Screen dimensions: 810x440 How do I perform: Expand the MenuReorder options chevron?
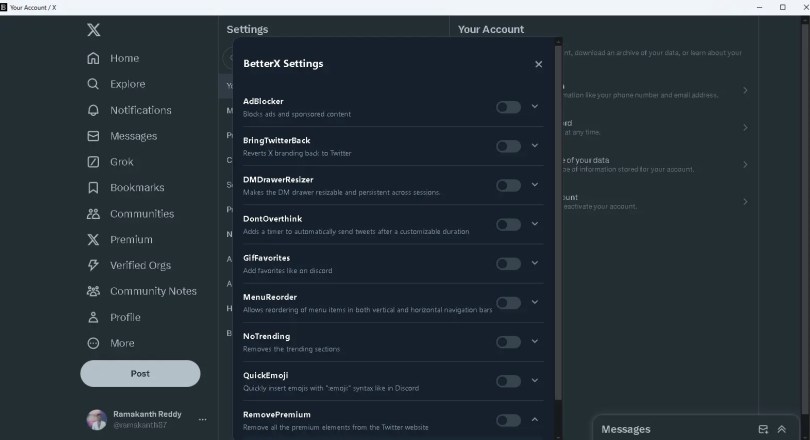(535, 302)
